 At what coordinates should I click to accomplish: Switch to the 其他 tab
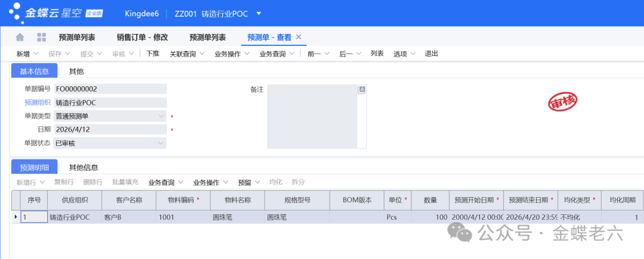point(76,71)
